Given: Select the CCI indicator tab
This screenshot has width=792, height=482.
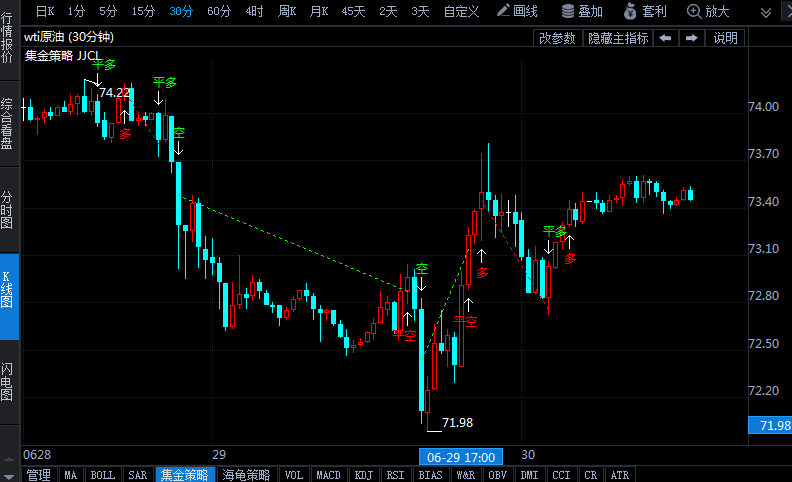Looking at the screenshot, I should click(561, 475).
